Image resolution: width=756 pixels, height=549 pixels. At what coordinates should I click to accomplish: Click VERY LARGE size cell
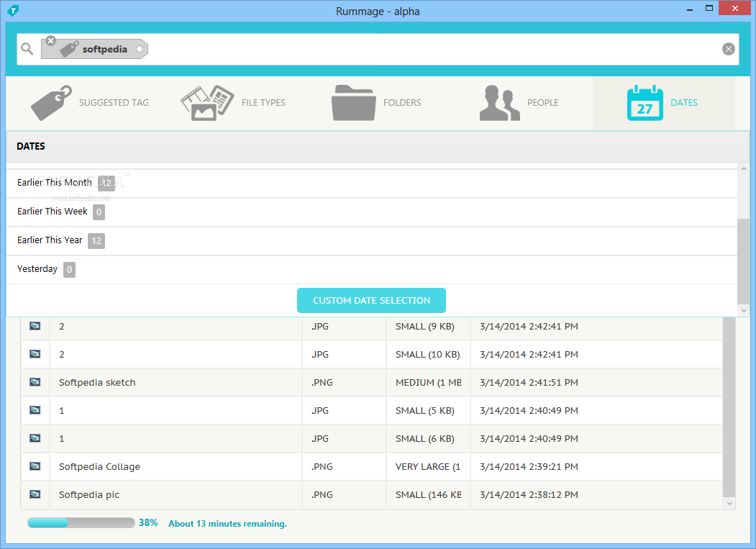tap(428, 466)
